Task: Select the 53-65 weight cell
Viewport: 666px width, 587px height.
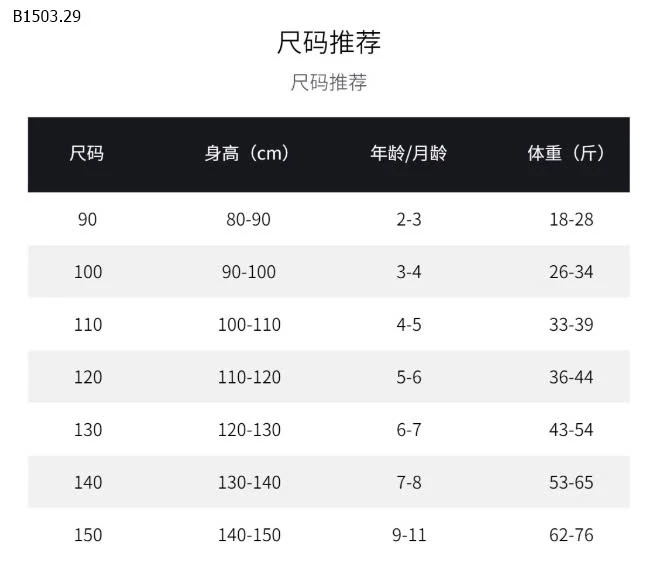Action: (x=571, y=483)
